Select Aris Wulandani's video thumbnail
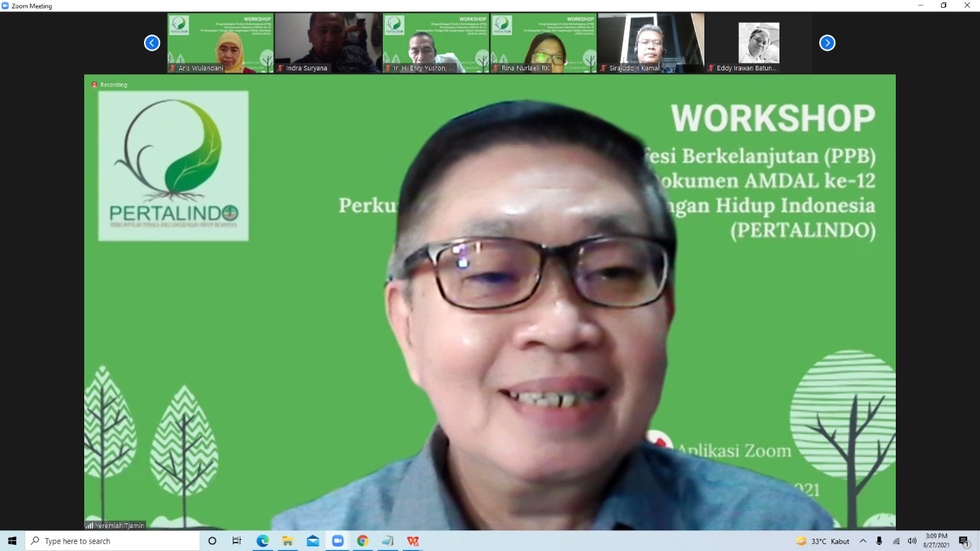The width and height of the screenshot is (980, 551). click(220, 43)
